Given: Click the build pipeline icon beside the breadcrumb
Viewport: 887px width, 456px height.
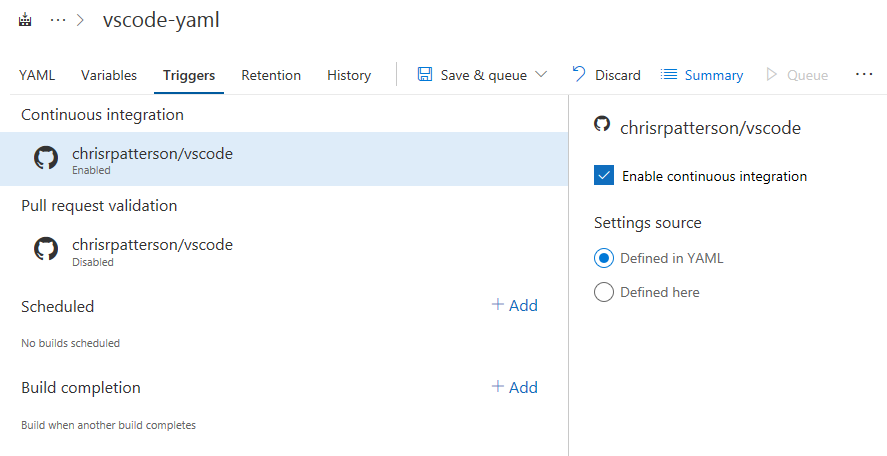Looking at the screenshot, I should coord(25,20).
